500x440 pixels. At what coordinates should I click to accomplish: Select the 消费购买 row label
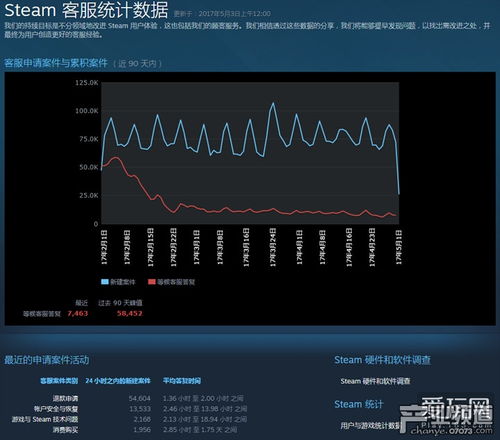click(x=65, y=430)
